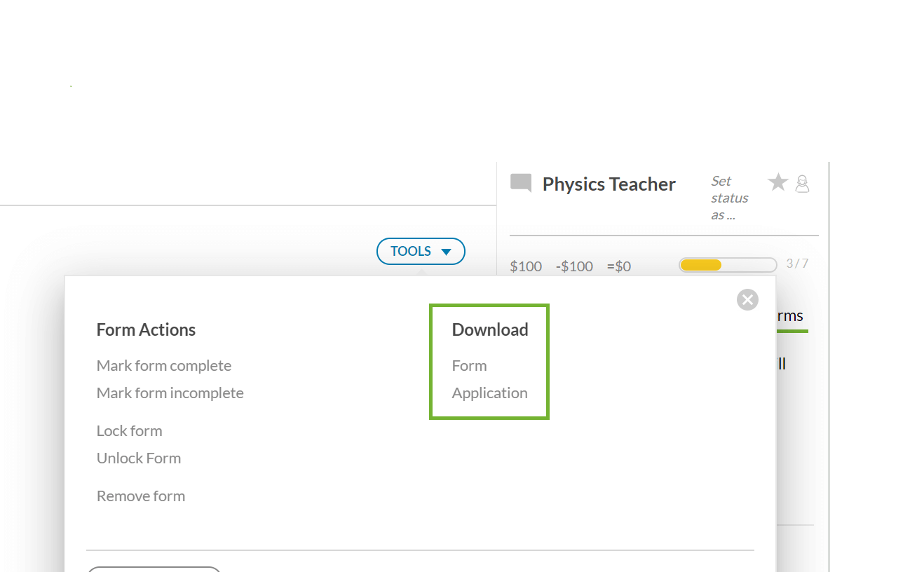Viewport: 924px width, 572px height.
Task: Click the 3/7 completion count
Action: pos(797,264)
